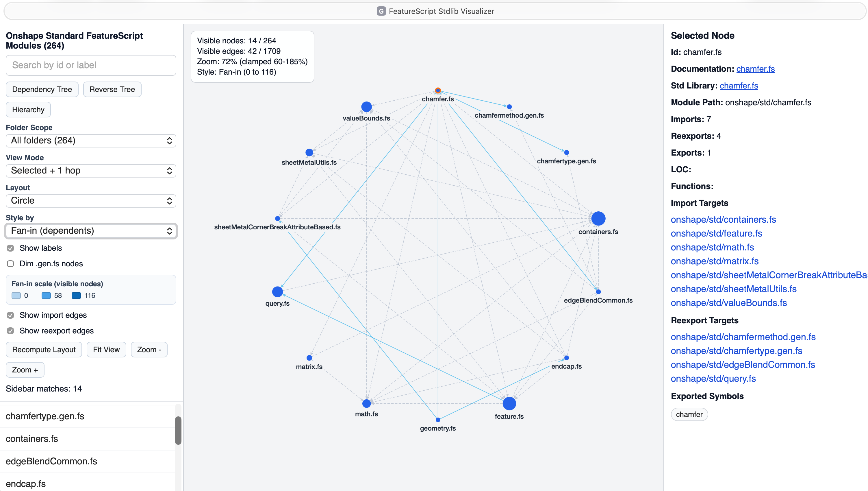
Task: Open the View Mode dropdown
Action: pos(91,171)
